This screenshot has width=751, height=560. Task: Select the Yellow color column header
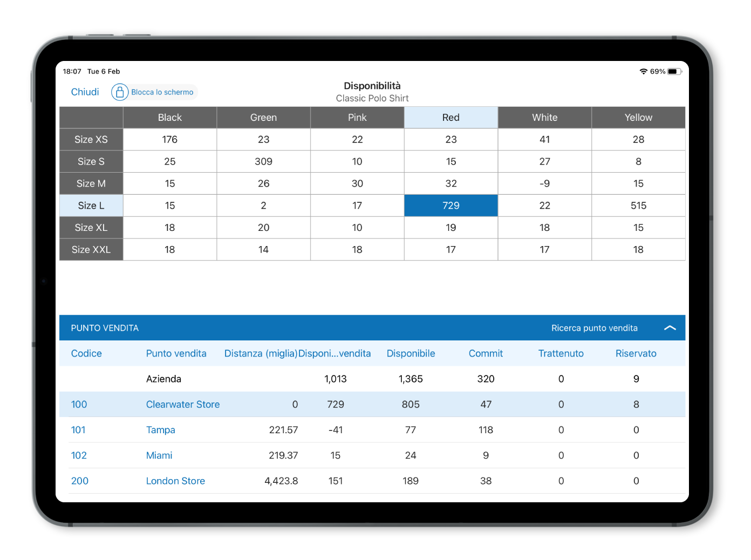tap(638, 118)
